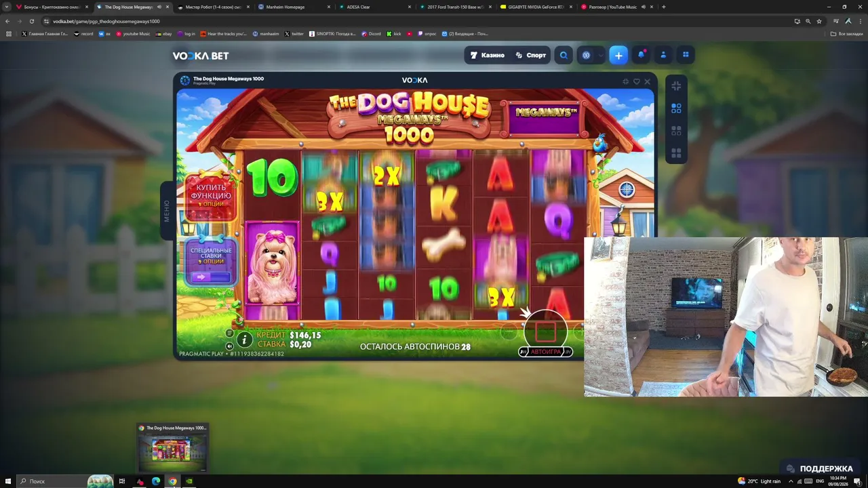This screenshot has width=868, height=488.
Task: Open the kick bookmark
Action: tap(394, 33)
